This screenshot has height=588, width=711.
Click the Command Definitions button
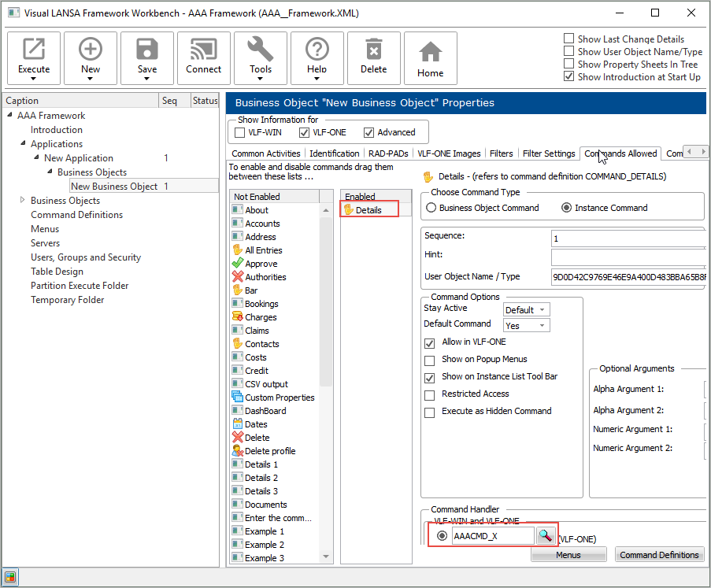(659, 555)
